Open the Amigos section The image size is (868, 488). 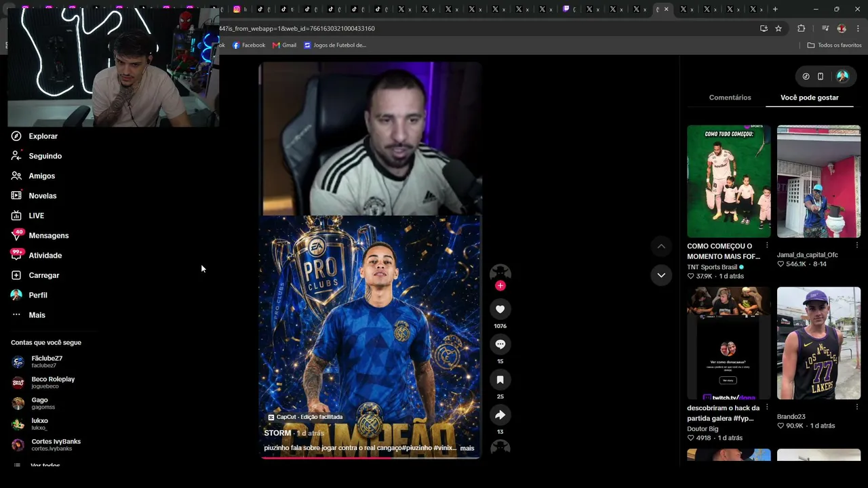33,176
